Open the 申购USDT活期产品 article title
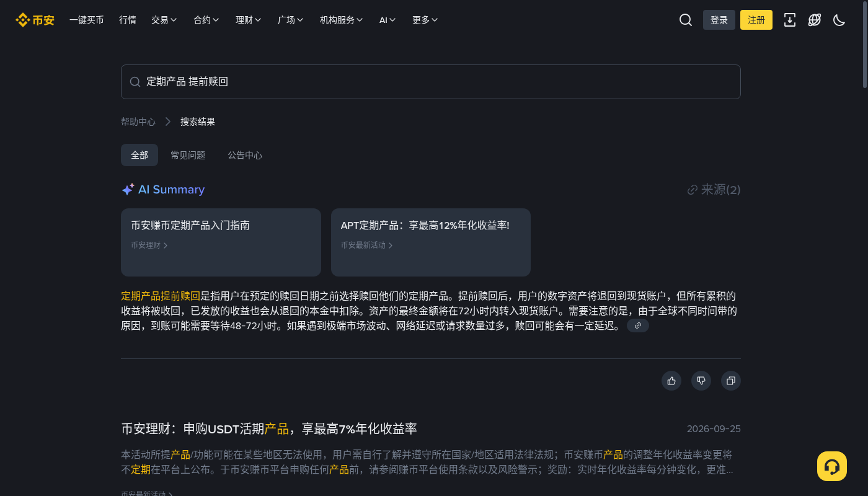The width and height of the screenshot is (868, 496). point(269,428)
